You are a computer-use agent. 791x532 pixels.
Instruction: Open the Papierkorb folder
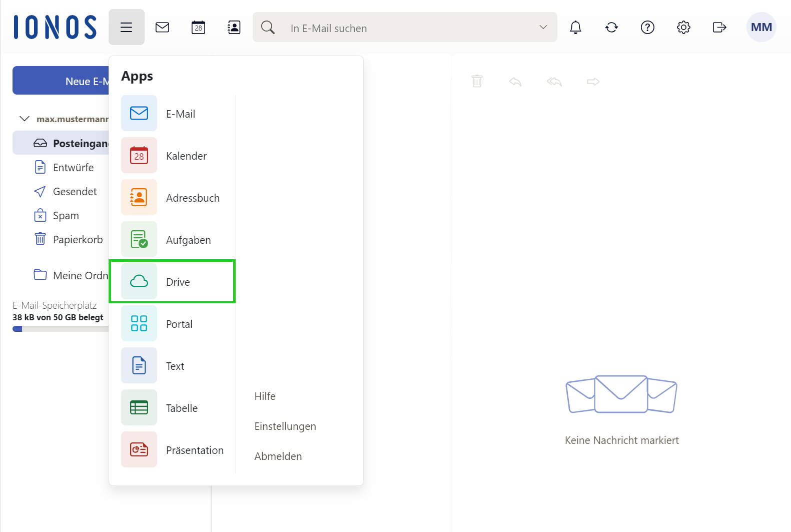68,239
